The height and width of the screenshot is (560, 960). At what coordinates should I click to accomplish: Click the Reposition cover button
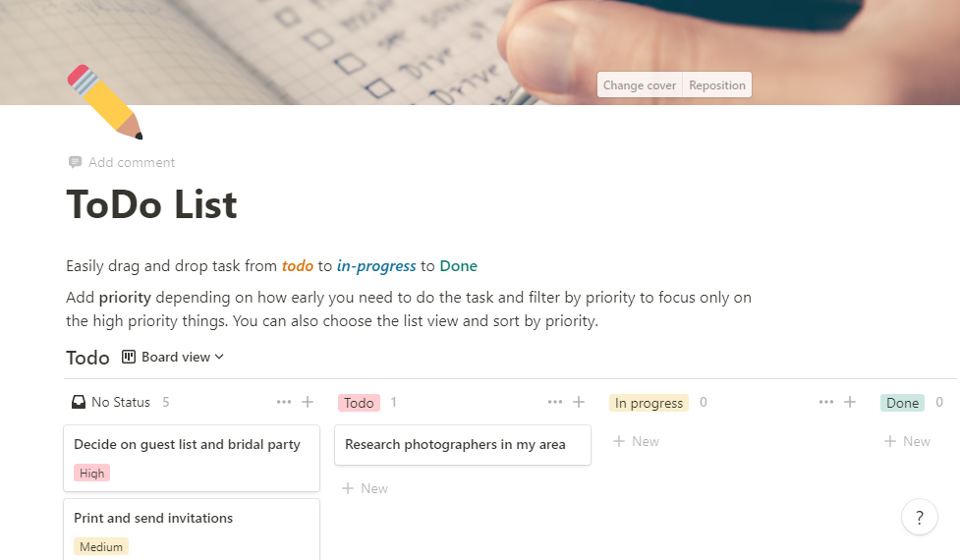pos(717,85)
